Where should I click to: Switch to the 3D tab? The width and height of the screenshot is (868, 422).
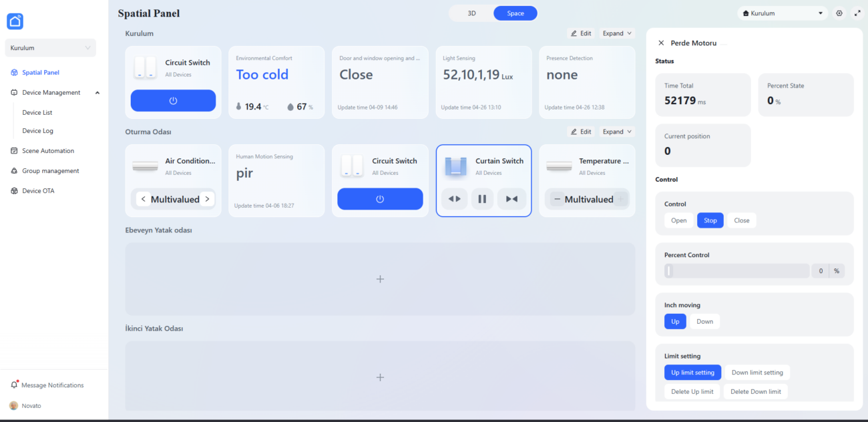pyautogui.click(x=471, y=13)
